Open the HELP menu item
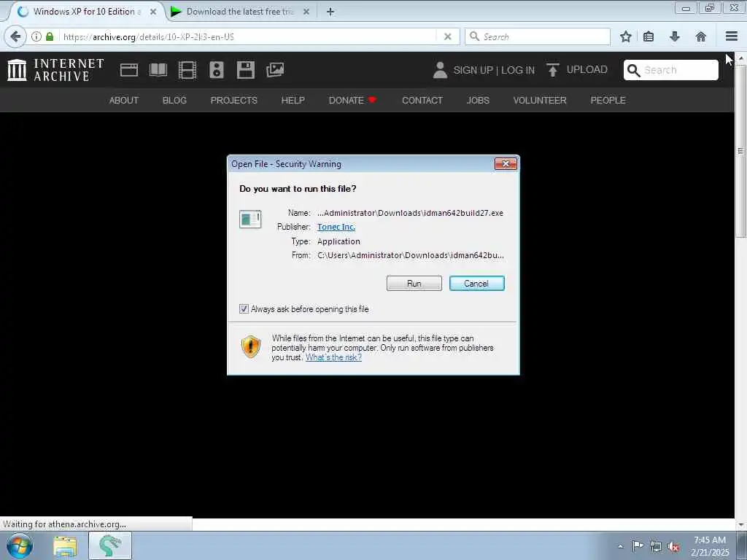The width and height of the screenshot is (747, 560). click(x=293, y=101)
